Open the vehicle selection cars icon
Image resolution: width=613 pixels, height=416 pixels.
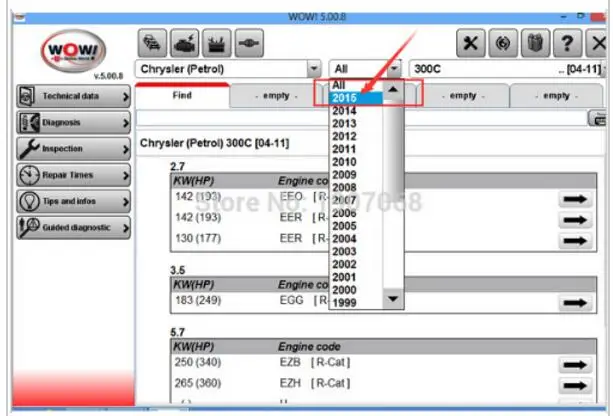click(x=152, y=43)
